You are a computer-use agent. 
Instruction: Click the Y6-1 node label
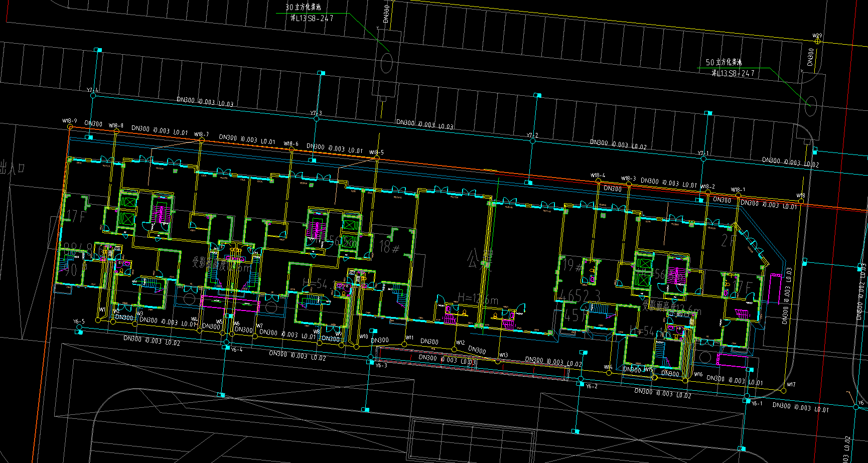[757, 403]
